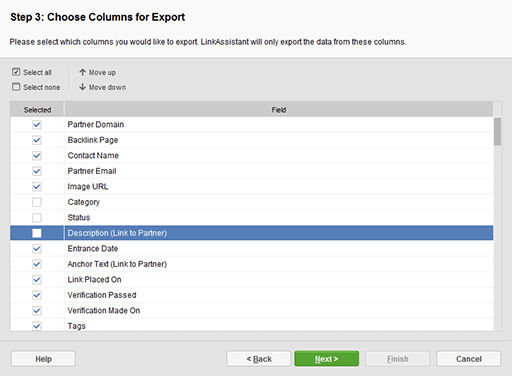This screenshot has height=376, width=512.
Task: Click the field list vertical scrollbar thumb
Action: tap(497, 131)
